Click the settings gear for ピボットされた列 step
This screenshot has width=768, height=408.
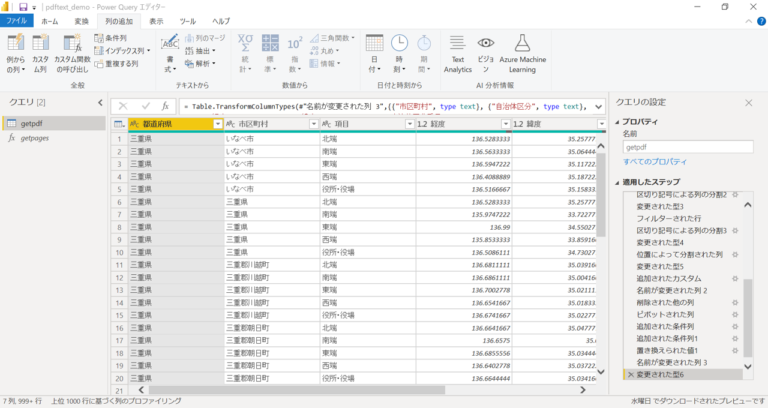click(x=734, y=314)
